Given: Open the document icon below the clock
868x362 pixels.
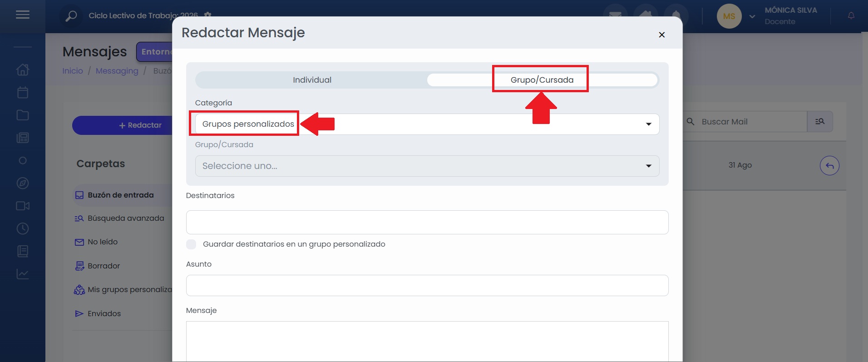Looking at the screenshot, I should point(23,251).
